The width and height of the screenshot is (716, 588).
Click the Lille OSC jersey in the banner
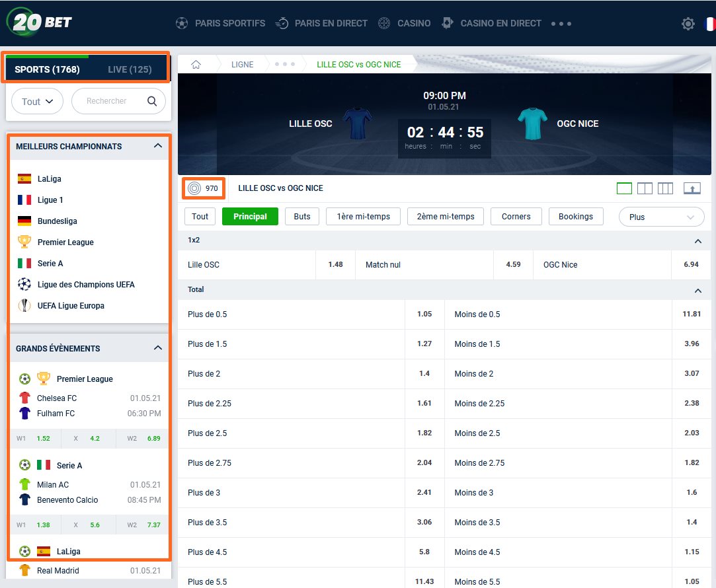pos(358,123)
